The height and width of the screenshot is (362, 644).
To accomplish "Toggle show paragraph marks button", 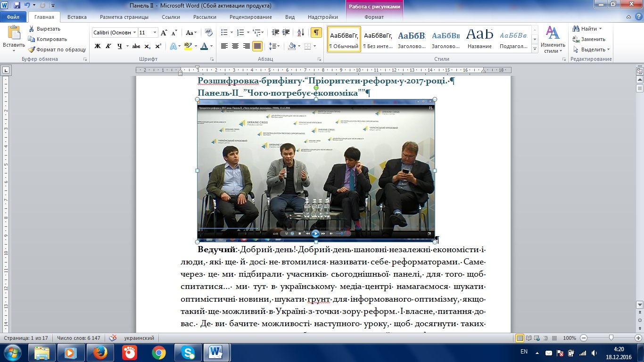I will coord(316,33).
